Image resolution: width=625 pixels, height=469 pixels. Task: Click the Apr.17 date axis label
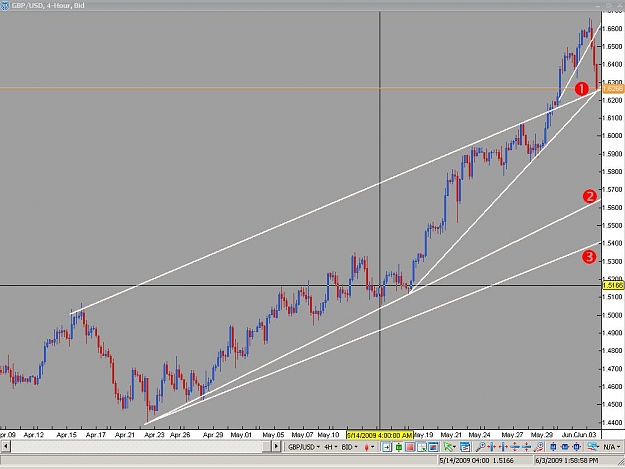pos(96,435)
